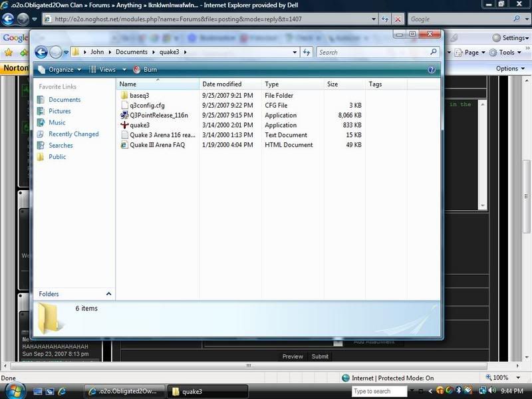Image resolution: width=532 pixels, height=399 pixels.
Task: Open the Views dropdown arrow
Action: (x=124, y=70)
